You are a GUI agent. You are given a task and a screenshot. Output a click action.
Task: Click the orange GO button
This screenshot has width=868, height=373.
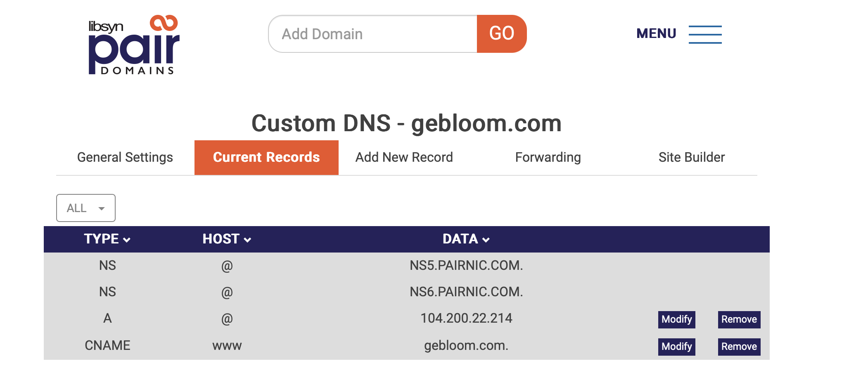pos(502,34)
